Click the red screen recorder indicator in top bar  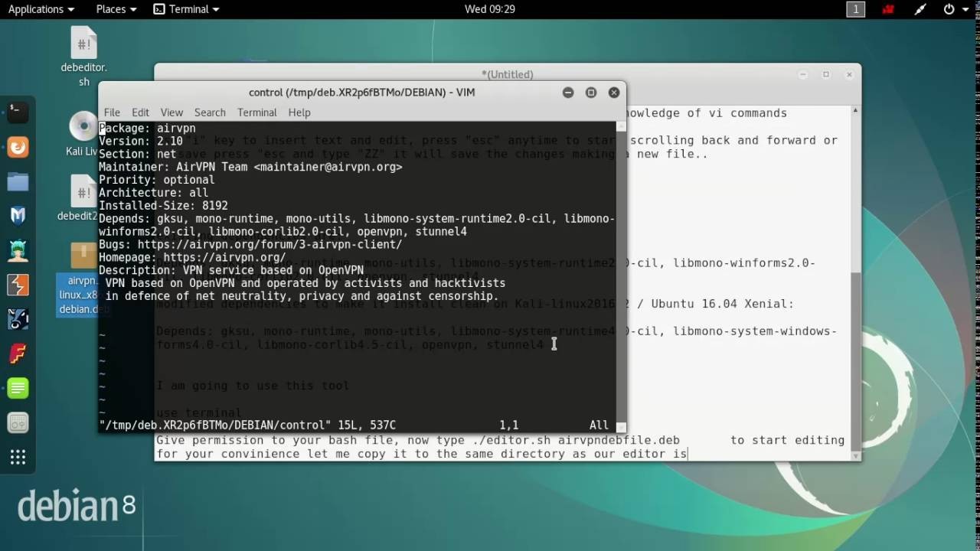tap(888, 9)
